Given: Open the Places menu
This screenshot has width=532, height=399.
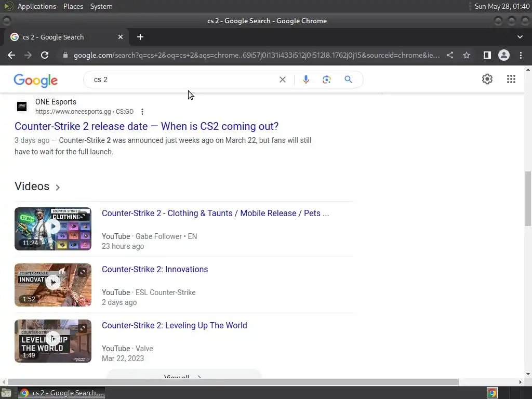Looking at the screenshot, I should [x=73, y=6].
